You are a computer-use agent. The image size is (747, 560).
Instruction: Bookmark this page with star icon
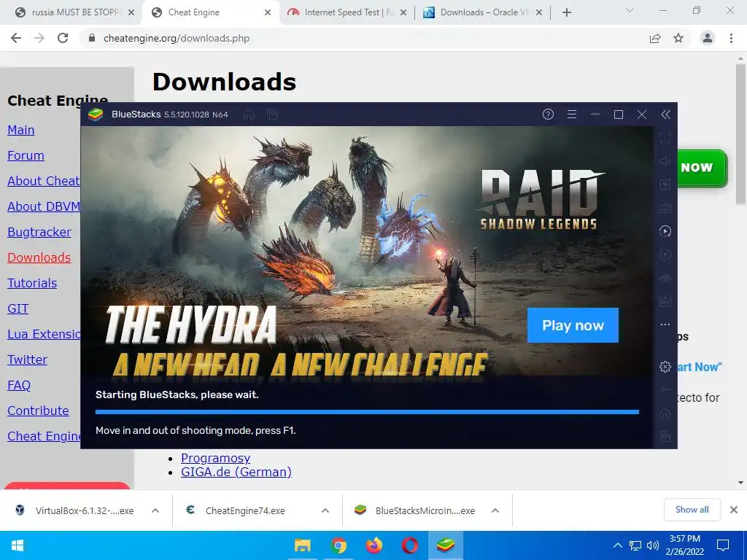click(x=678, y=38)
